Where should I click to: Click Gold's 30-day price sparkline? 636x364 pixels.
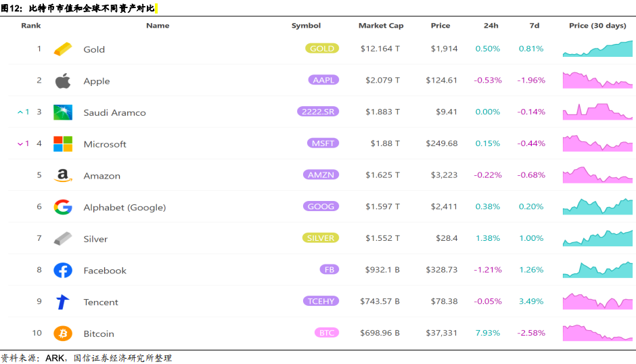point(597,49)
